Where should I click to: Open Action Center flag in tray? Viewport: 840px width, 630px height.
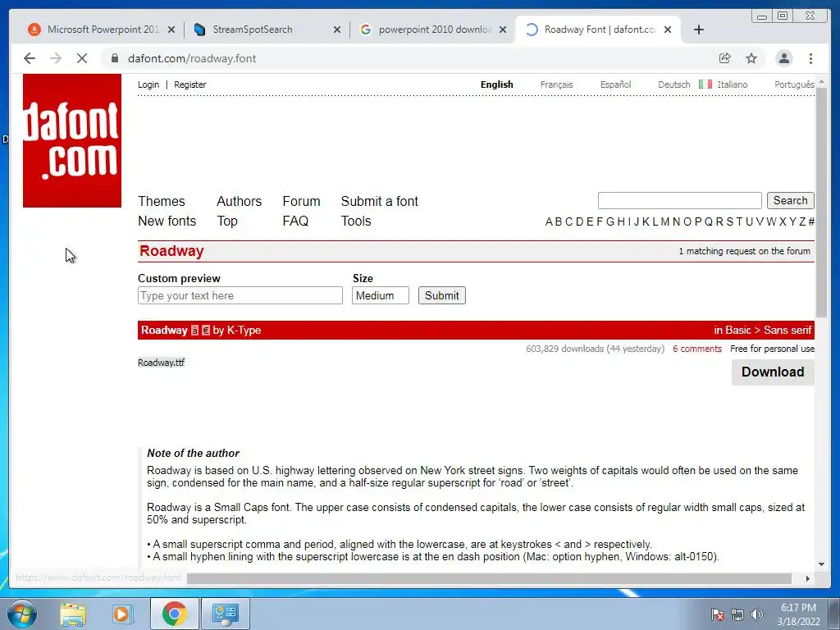[x=718, y=614]
